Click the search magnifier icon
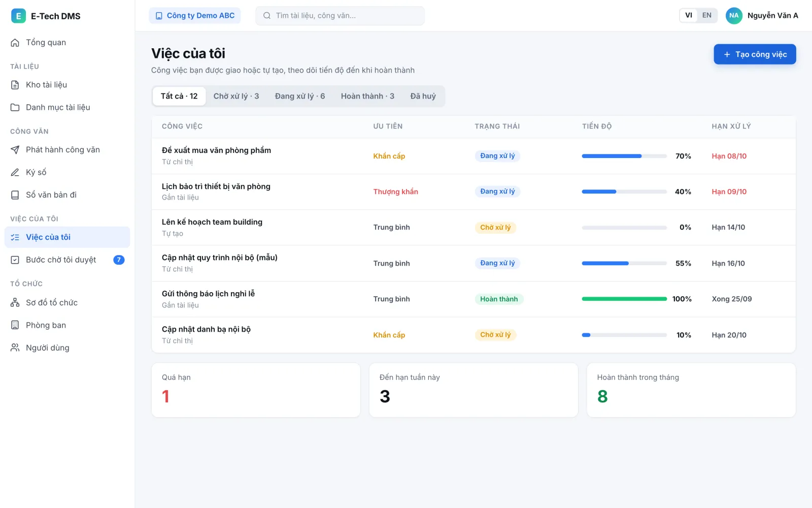Viewport: 812px width, 508px height. [x=267, y=16]
